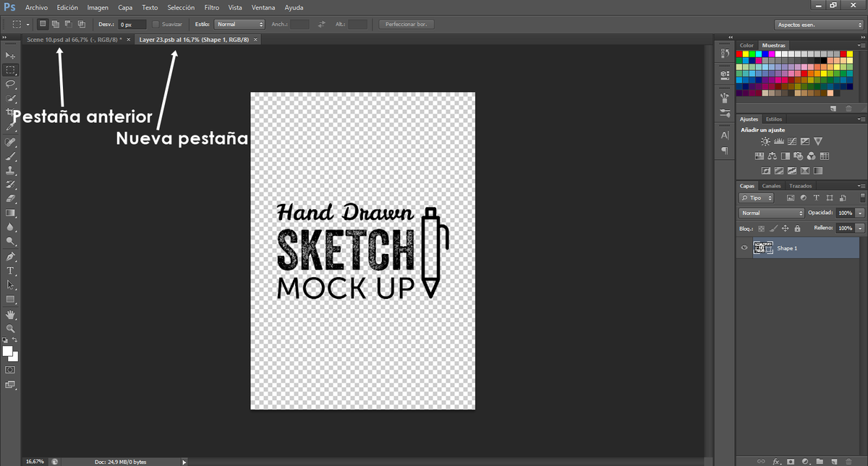Select the Hand tool

coord(10,314)
